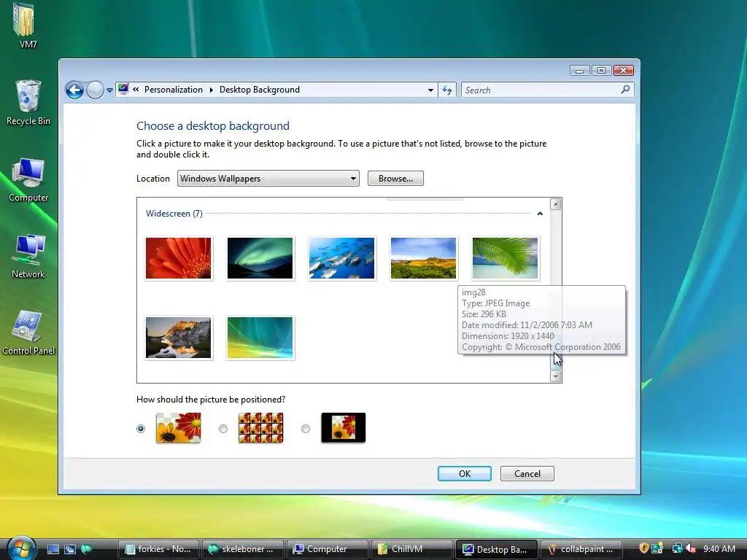
Task: Open the recent pages dropdown arrow
Action: pyautogui.click(x=109, y=90)
